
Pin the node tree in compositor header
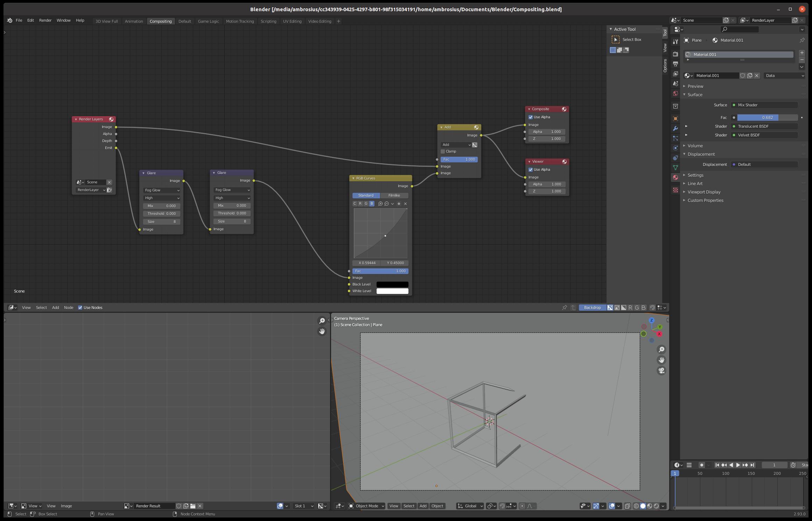coord(564,308)
